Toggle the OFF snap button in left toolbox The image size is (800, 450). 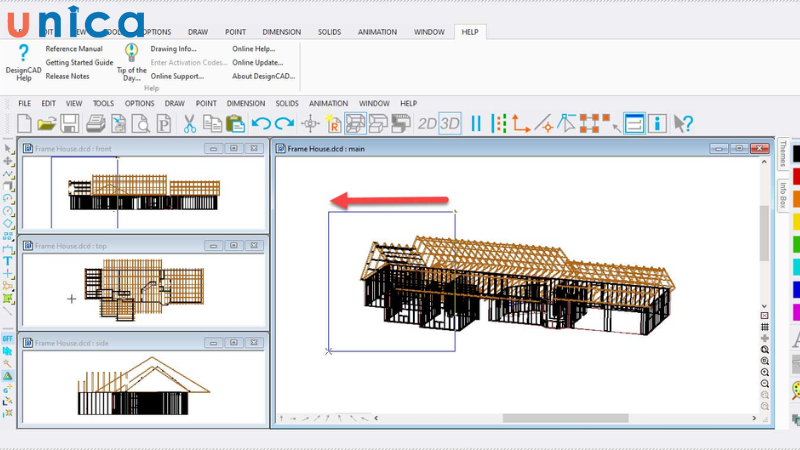click(x=8, y=339)
